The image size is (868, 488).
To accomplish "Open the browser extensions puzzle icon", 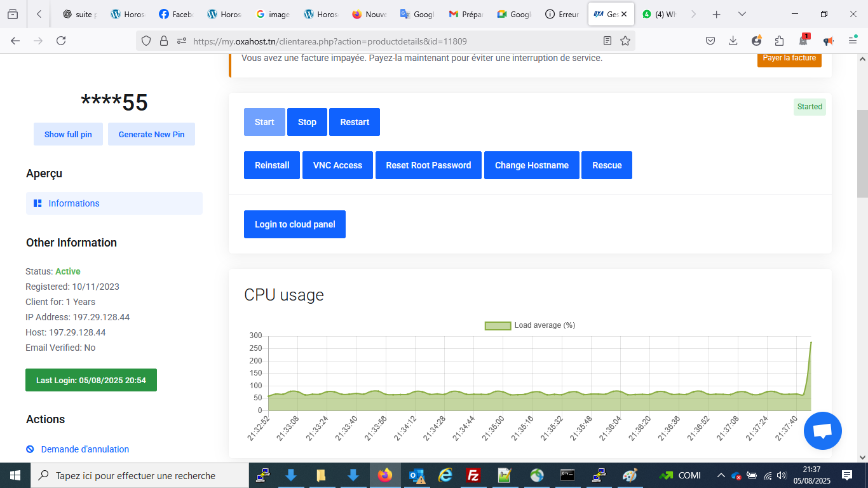I will tap(780, 41).
